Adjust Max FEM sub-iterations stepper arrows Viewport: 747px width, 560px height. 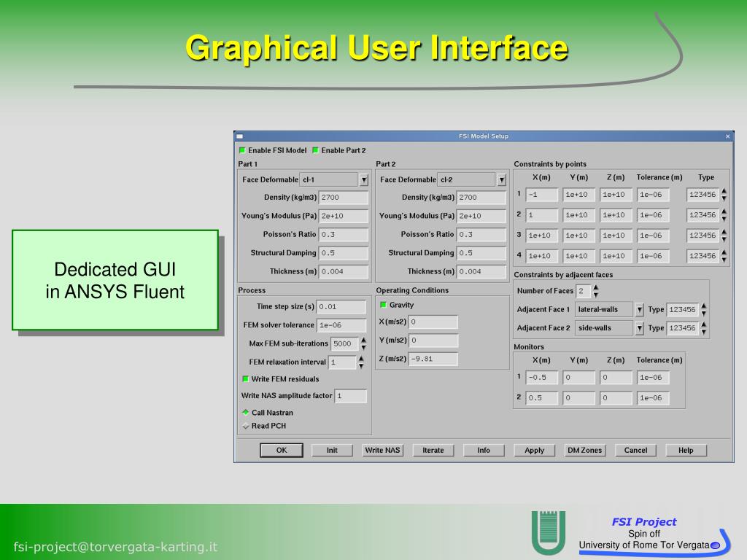click(363, 343)
